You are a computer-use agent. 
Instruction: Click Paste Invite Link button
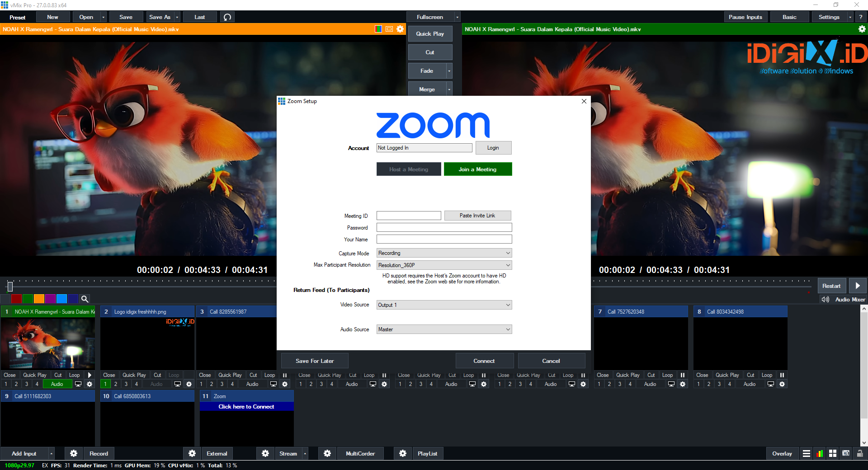(x=477, y=216)
